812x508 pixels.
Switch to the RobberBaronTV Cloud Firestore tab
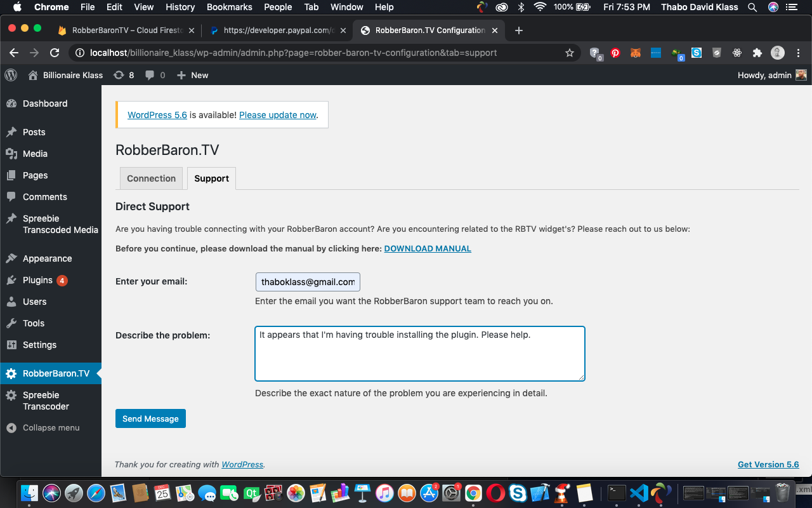127,30
